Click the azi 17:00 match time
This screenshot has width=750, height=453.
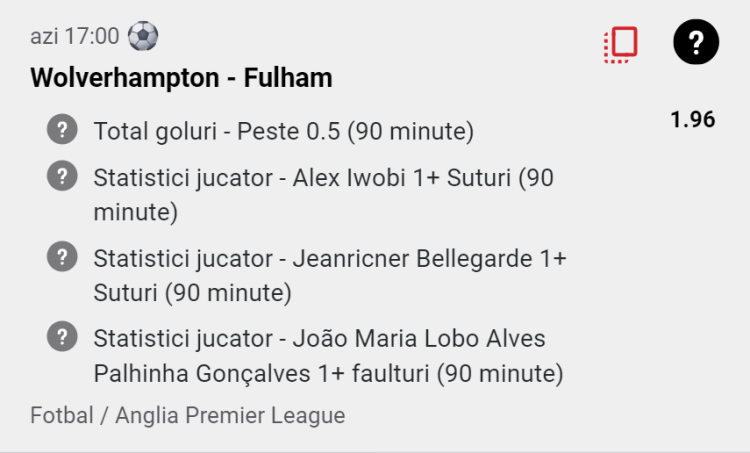coord(75,36)
